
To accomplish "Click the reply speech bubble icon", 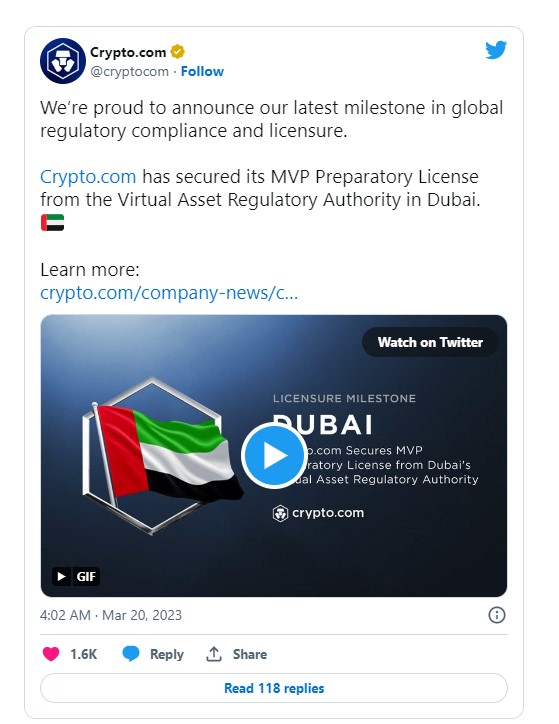I will click(x=131, y=654).
